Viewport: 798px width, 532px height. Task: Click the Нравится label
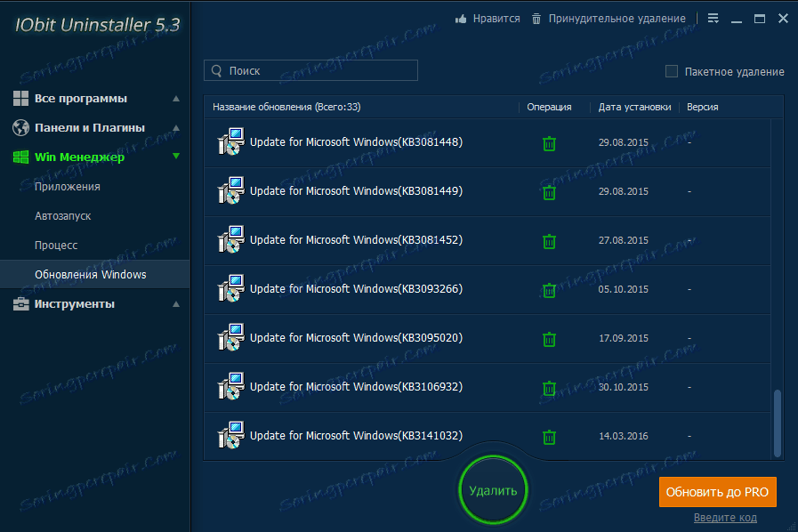[x=496, y=19]
